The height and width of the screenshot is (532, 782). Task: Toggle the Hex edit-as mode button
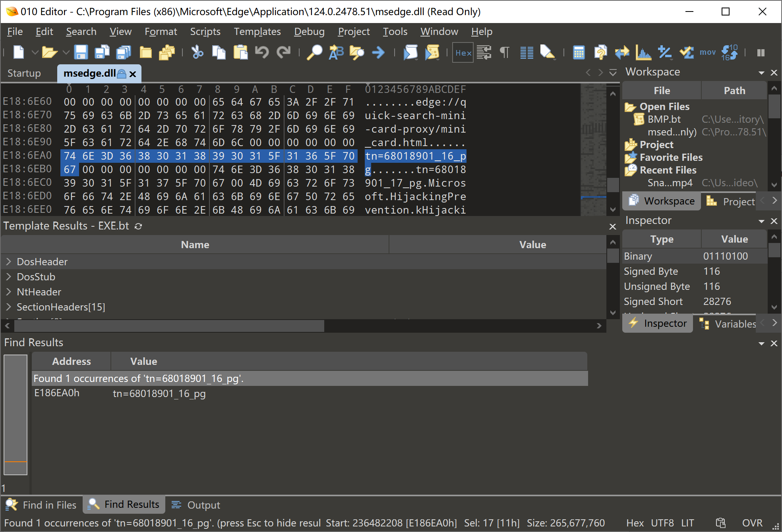[x=463, y=52]
